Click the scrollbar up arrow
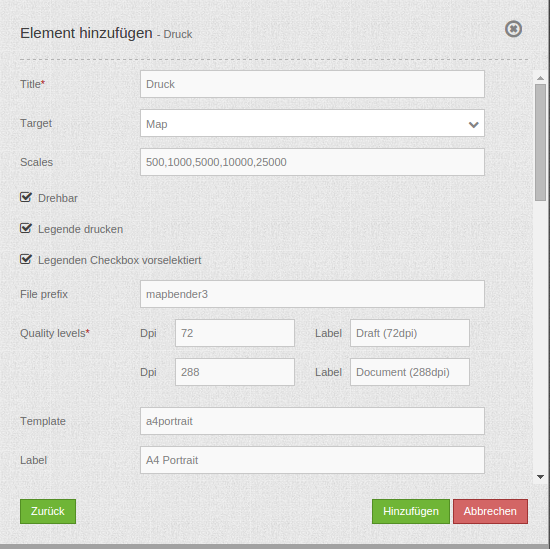Image resolution: width=550 pixels, height=549 pixels. point(540,78)
